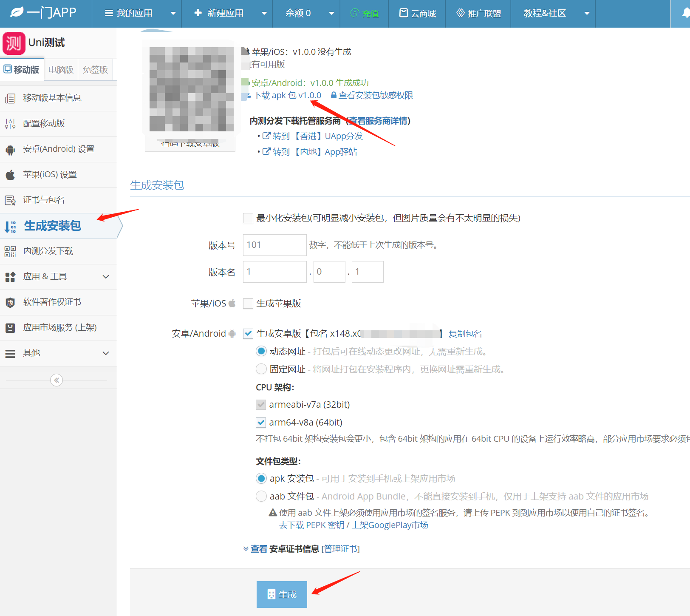Click the notification bell icon

pyautogui.click(x=685, y=14)
